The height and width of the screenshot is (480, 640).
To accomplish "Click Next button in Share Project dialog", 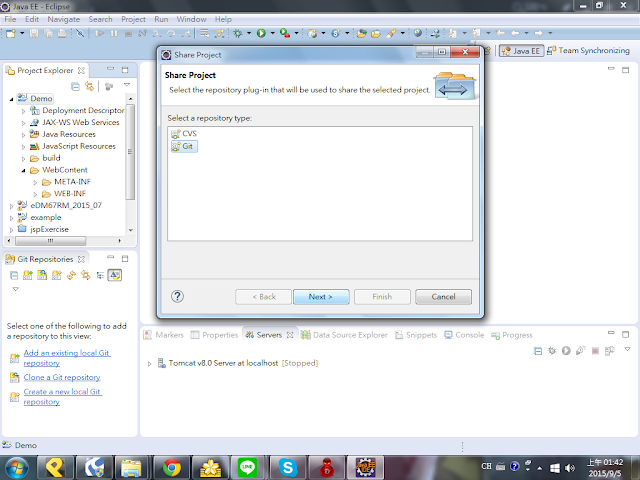I will pyautogui.click(x=321, y=297).
